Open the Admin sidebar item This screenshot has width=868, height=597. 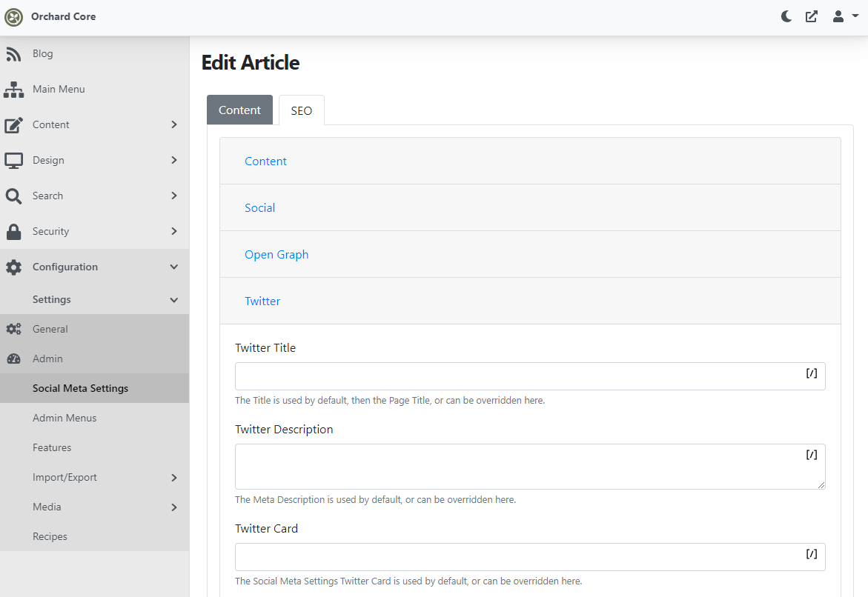click(x=95, y=358)
